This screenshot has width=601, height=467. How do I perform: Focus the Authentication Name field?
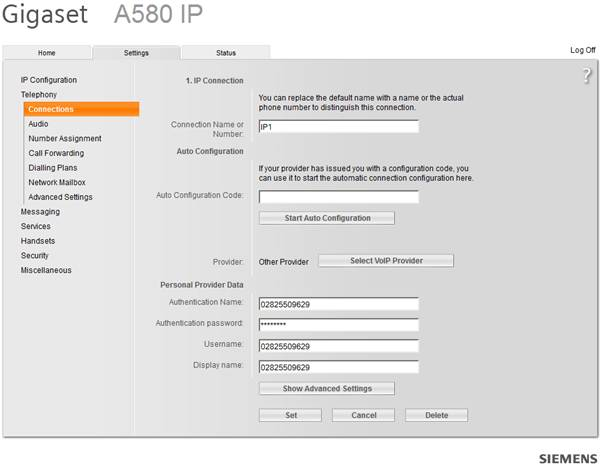click(339, 304)
